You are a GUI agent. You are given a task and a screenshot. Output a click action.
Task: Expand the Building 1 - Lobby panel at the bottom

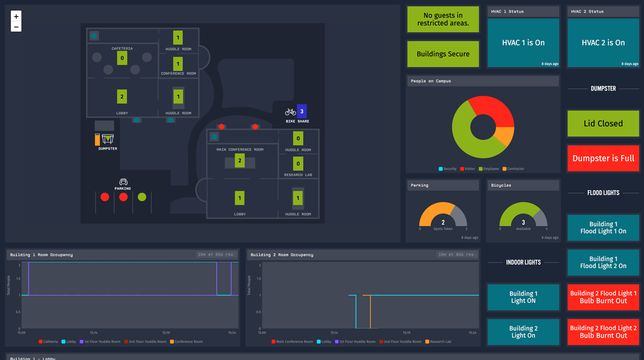(x=32, y=357)
